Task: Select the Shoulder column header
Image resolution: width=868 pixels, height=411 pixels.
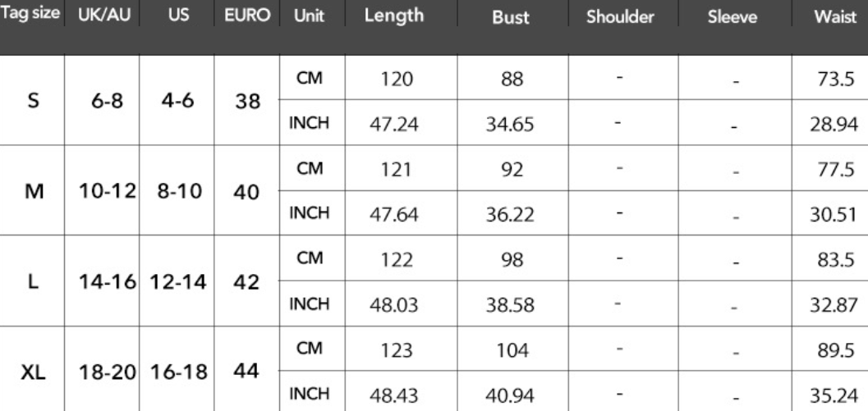Action: point(620,16)
